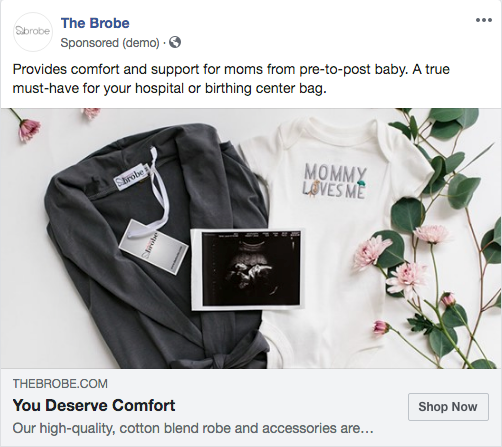
Task: Click the gray robe in the ad image
Action: click(157, 247)
